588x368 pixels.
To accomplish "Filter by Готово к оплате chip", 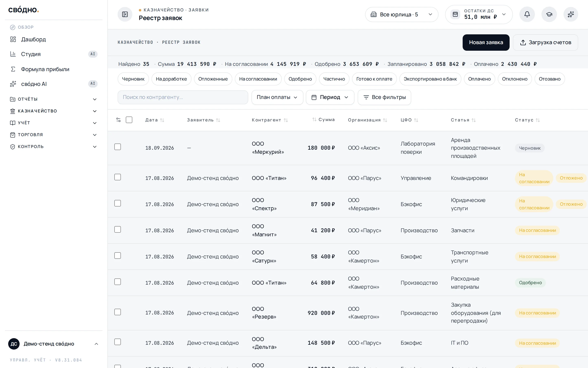I will 374,79.
